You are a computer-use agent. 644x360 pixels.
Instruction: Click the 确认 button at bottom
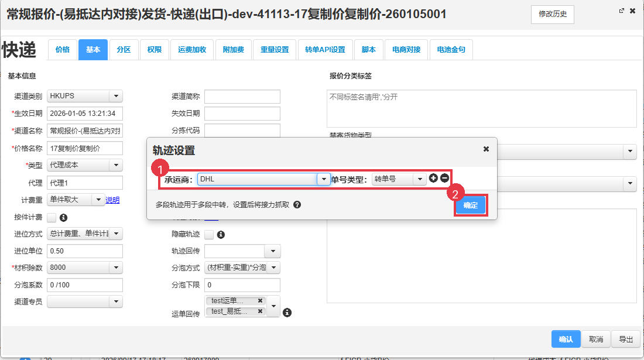coord(566,339)
